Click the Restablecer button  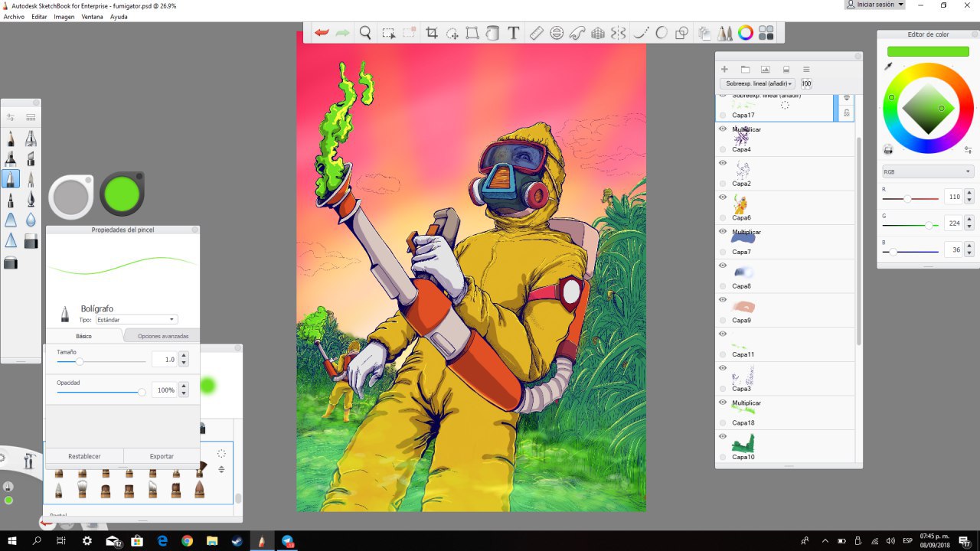click(x=84, y=456)
